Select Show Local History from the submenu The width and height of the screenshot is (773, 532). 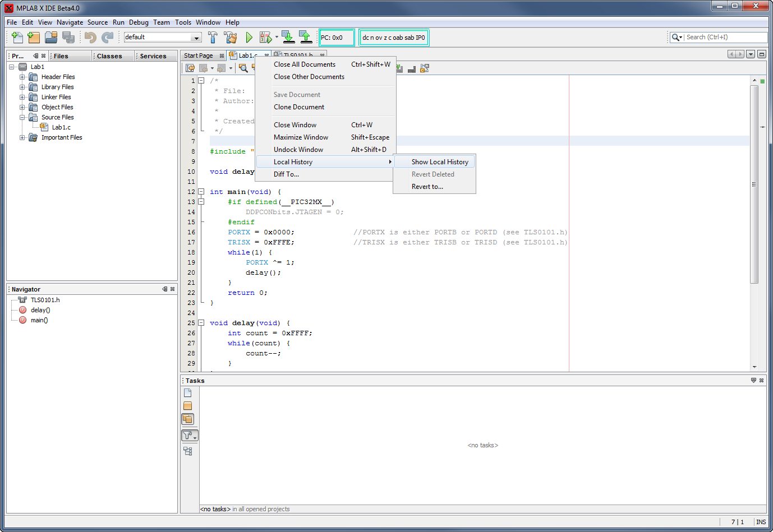(439, 162)
